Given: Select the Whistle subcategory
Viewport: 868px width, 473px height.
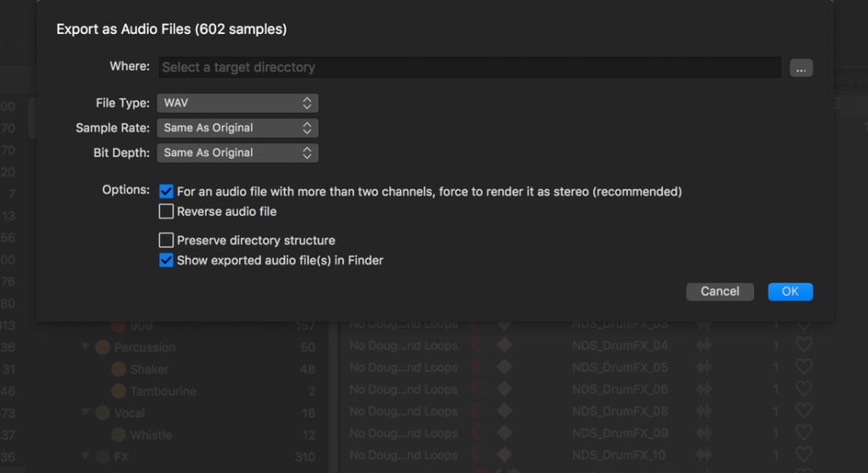Looking at the screenshot, I should click(151, 435).
